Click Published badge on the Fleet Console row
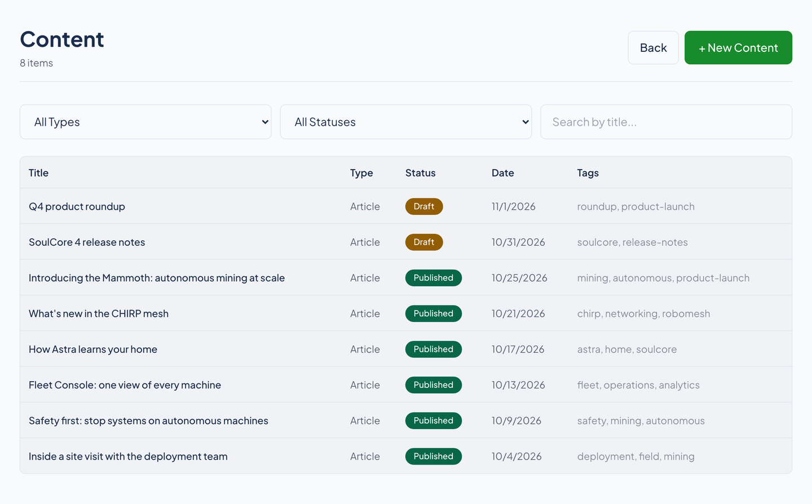The height and width of the screenshot is (504, 812). click(434, 385)
